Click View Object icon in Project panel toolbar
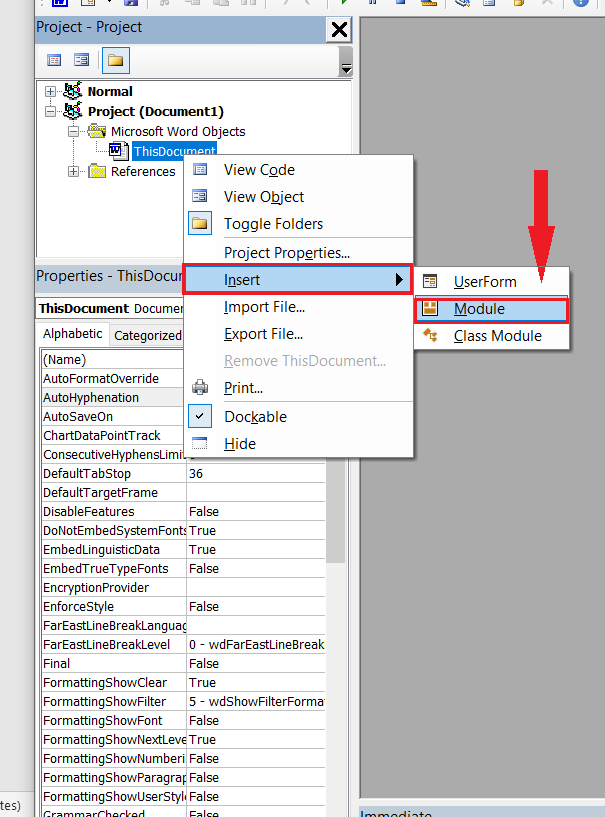605x817 pixels. [81, 60]
